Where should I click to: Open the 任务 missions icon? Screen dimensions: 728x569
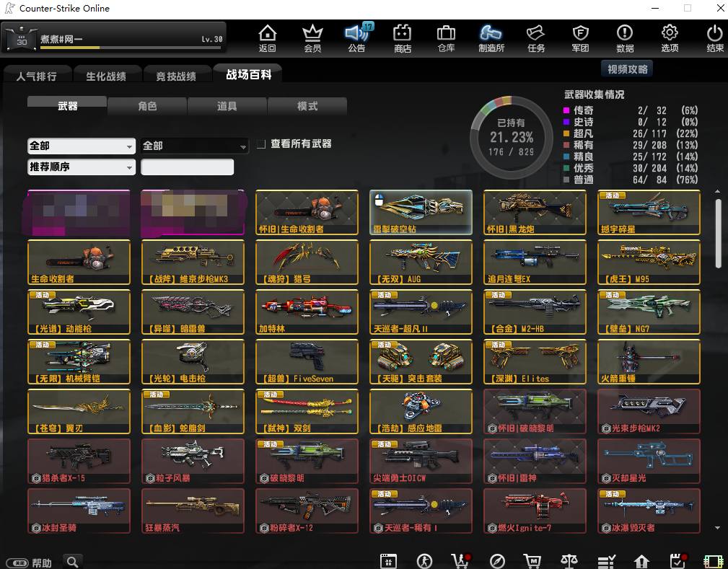[536, 38]
